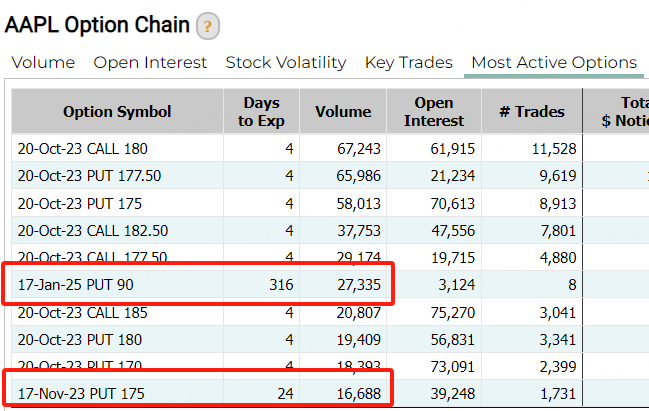649x411 pixels.
Task: Switch to the Volume tab
Action: click(x=43, y=63)
